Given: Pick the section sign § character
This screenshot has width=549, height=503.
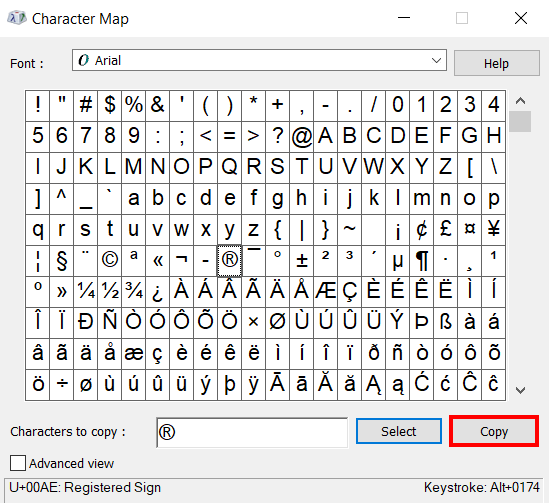Looking at the screenshot, I should pos(62,261).
